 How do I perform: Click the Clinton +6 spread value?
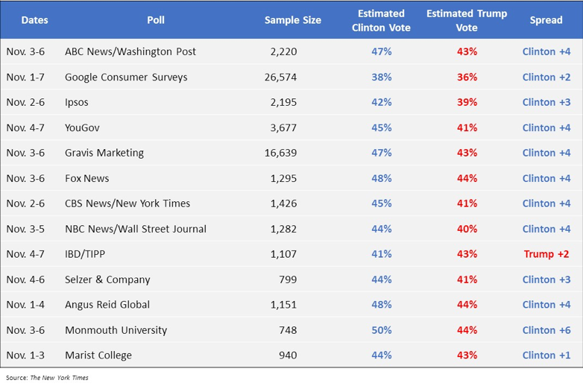[546, 330]
